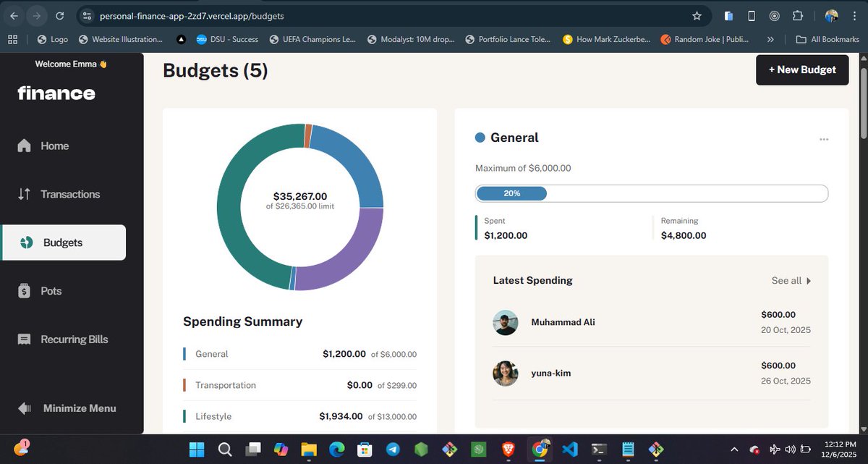Viewport: 868px width, 464px height.
Task: Click the Recurring Bills receipt icon
Action: click(x=24, y=339)
